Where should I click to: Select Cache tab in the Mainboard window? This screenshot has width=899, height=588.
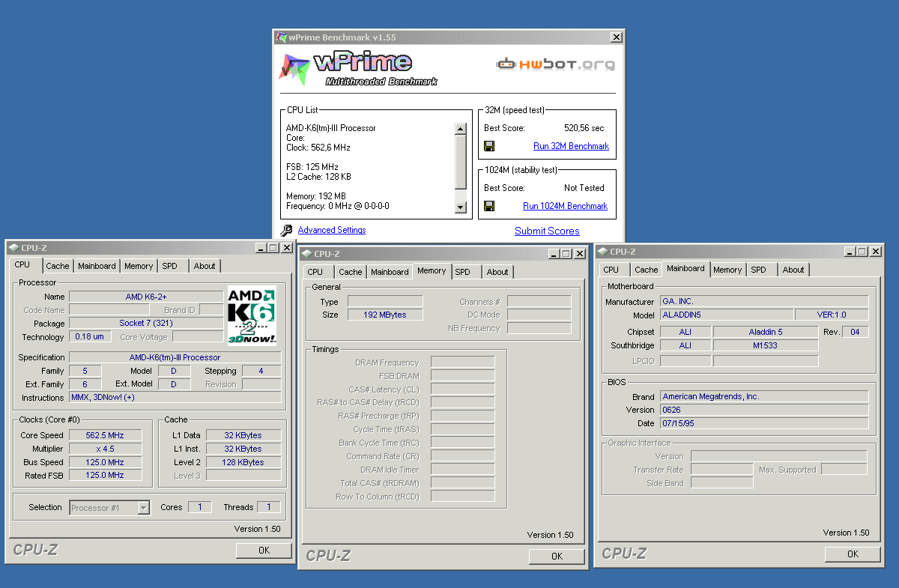[x=646, y=270]
